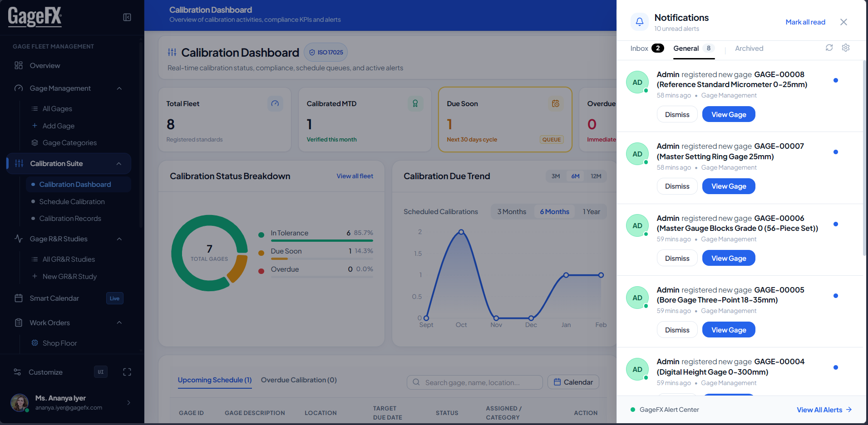Click the Gage Management gauge icon
The image size is (868, 425).
point(19,88)
